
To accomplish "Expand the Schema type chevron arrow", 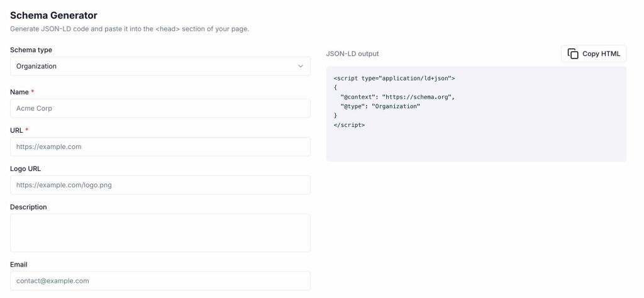I will click(x=301, y=66).
